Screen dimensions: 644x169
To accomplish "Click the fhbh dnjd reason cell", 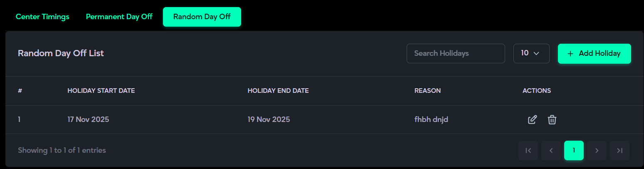I will click(431, 120).
